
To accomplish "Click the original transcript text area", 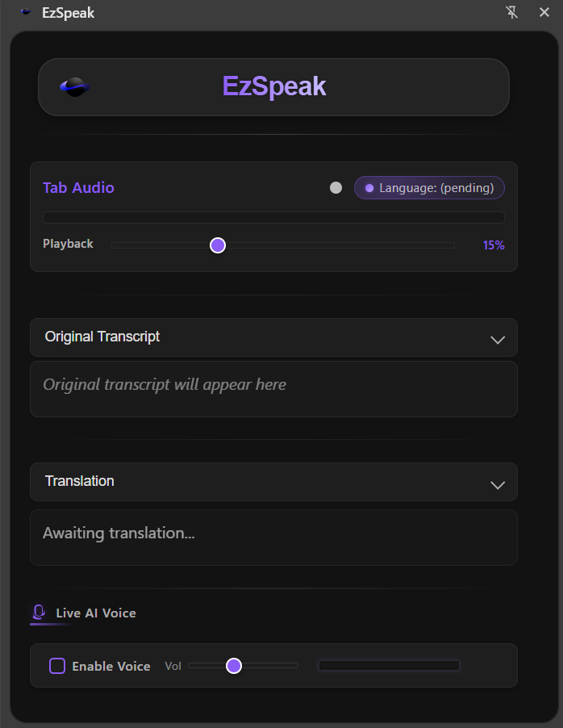I will [x=273, y=389].
